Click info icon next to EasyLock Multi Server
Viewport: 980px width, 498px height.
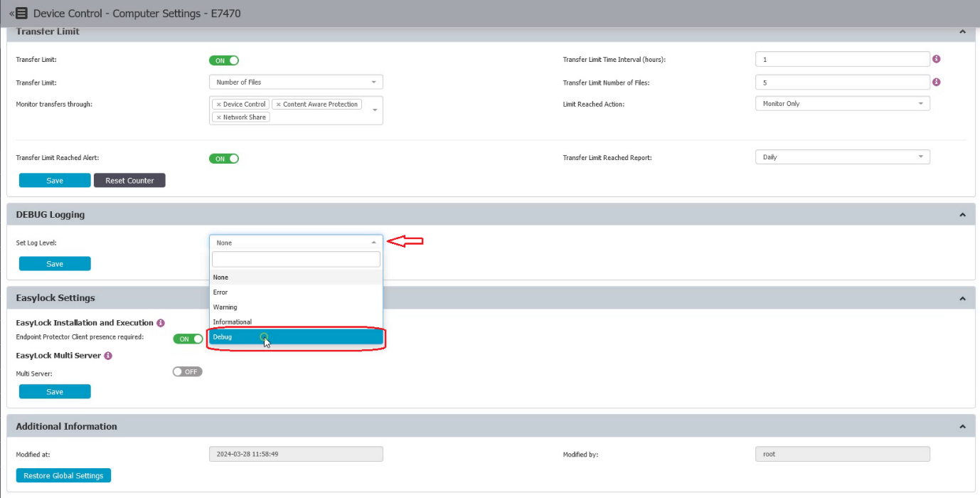tap(108, 355)
